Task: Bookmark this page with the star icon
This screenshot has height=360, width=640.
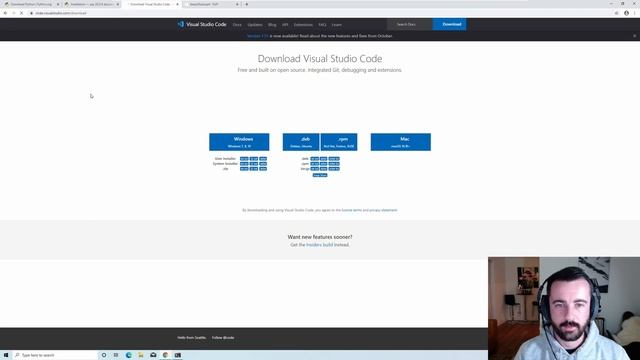Action: [x=616, y=13]
